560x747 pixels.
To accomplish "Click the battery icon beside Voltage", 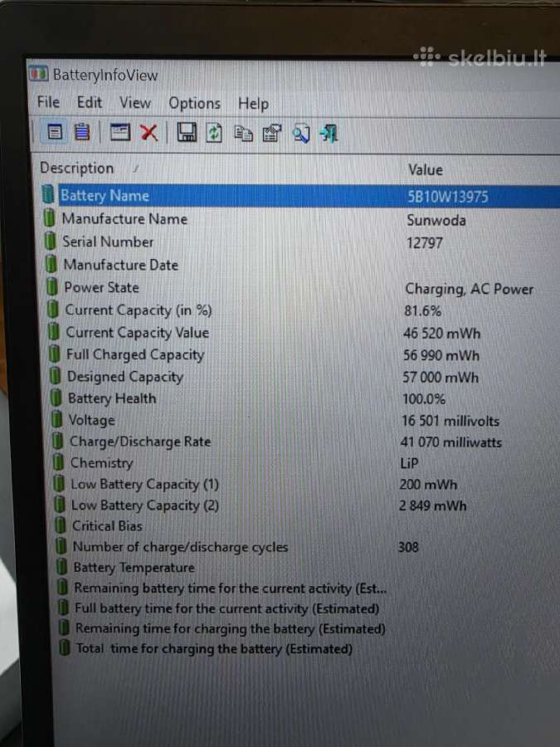I will coord(56,420).
